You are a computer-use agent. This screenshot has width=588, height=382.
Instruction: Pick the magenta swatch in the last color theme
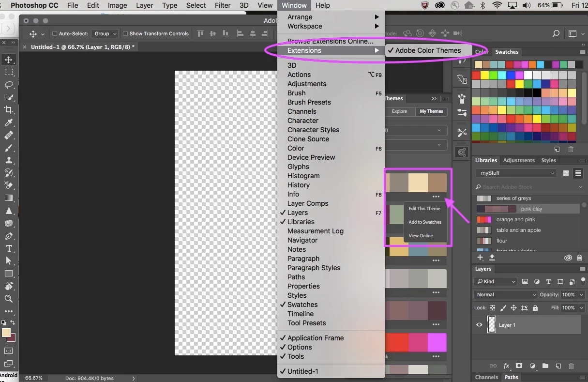tap(437, 343)
